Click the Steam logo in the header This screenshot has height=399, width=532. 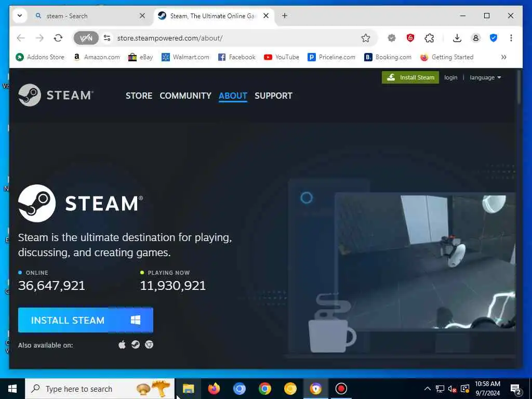pos(56,95)
